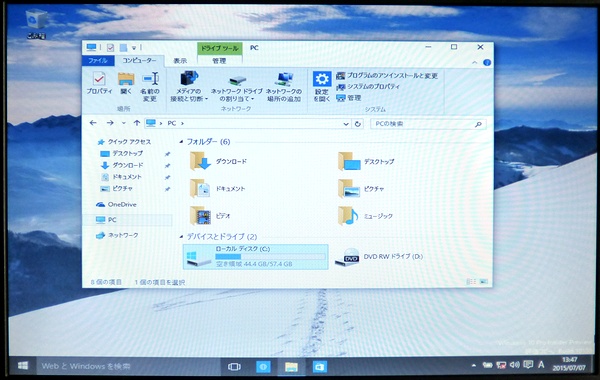Switch to large icons view in the status bar
Image resolution: width=600 pixels, height=380 pixels.
coord(484,282)
